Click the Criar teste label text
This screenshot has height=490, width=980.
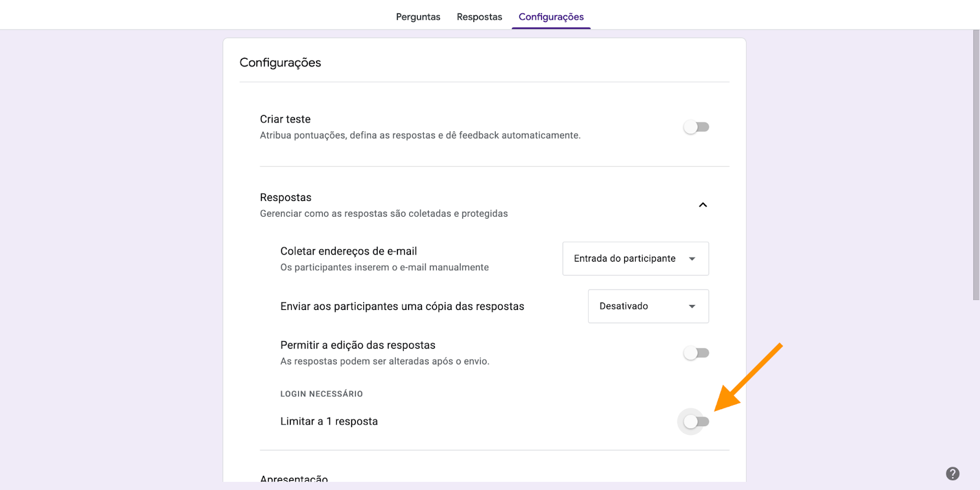285,119
